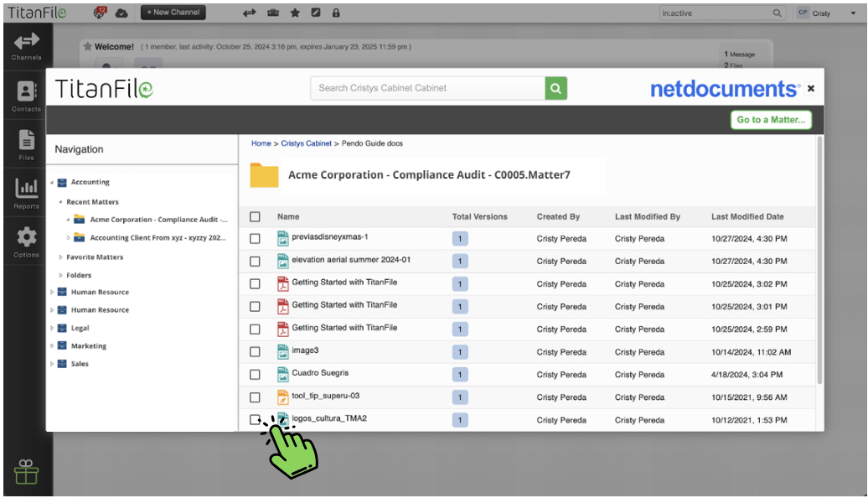Click the file list vertical scrollbar
Image resolution: width=868 pixels, height=498 pixels.
pyautogui.click(x=819, y=261)
